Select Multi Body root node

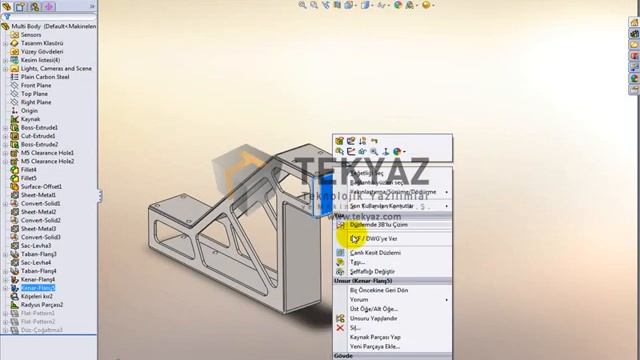[x=53, y=26]
